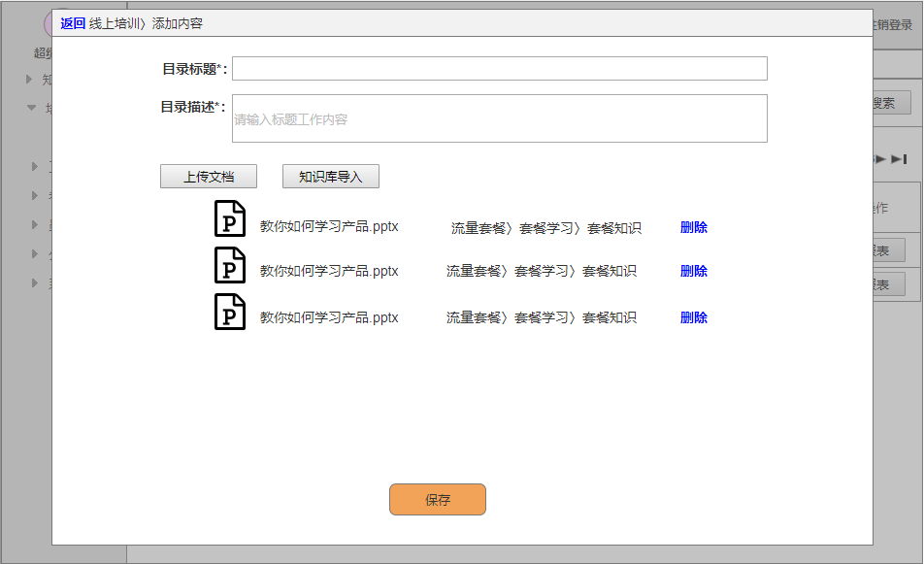Select first 教你如何学习产品.pptx file name
Viewport: 924px width, 564px height.
coord(329,227)
